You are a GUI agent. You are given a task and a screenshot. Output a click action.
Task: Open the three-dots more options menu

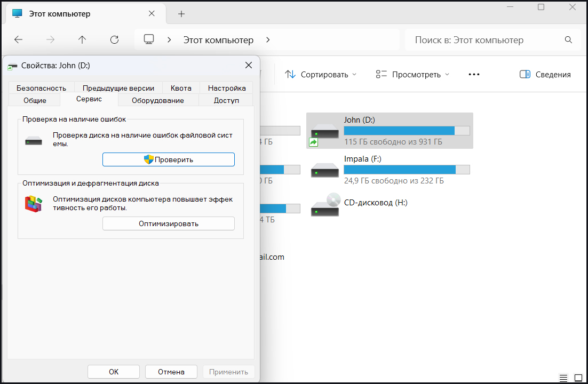click(474, 75)
